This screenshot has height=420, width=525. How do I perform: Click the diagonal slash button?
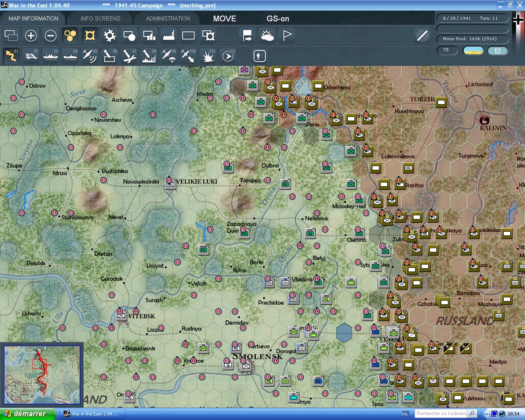[422, 36]
